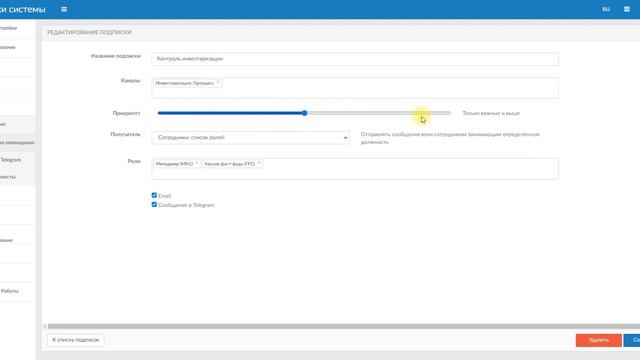Viewport: 640px width, 360px height.
Task: Open the 'Работы' item in the sidebar
Action: point(10,291)
